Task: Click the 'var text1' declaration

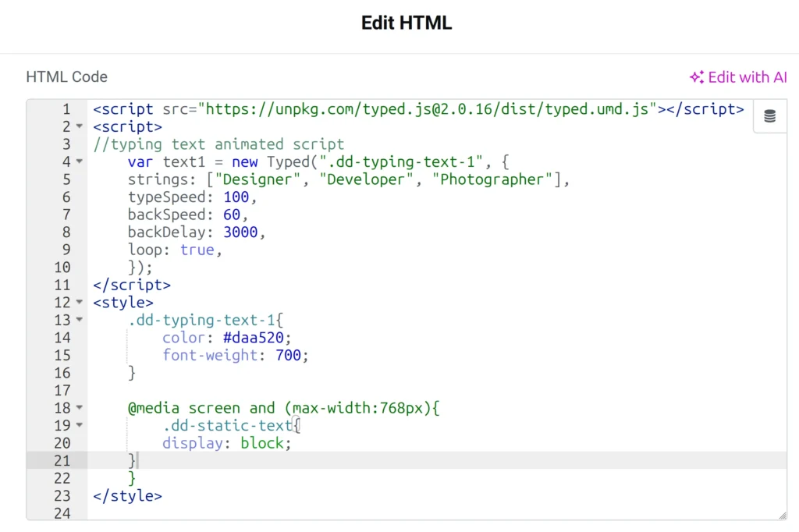Action: (x=166, y=161)
